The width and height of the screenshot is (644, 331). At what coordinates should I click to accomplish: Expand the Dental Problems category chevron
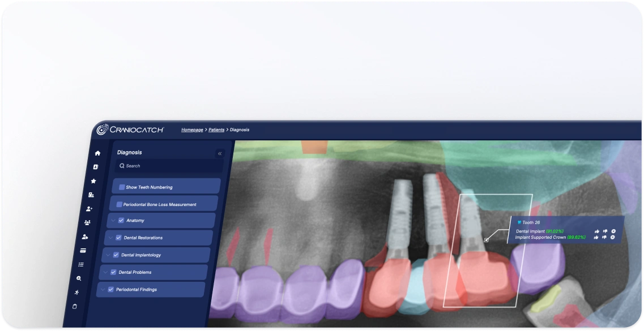105,272
